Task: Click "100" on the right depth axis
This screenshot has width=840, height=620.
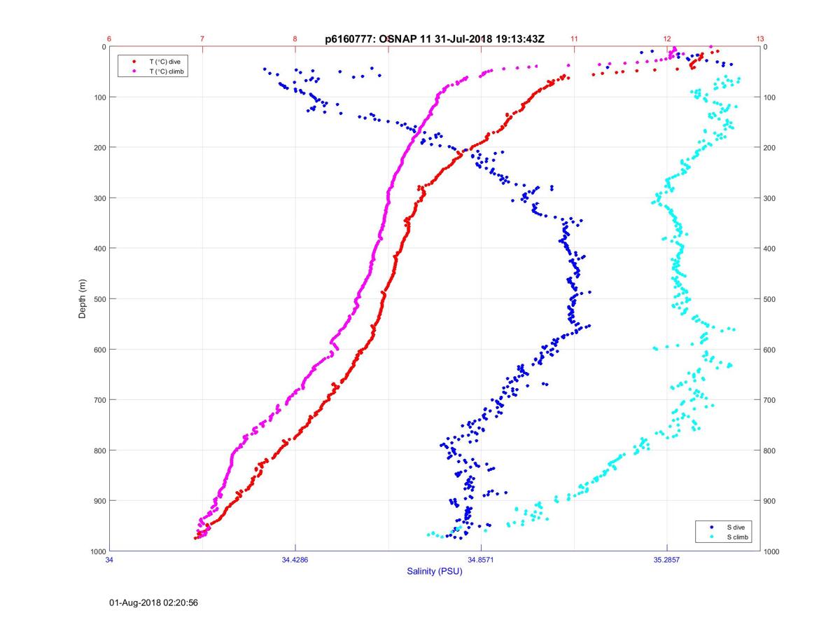Action: [x=770, y=97]
